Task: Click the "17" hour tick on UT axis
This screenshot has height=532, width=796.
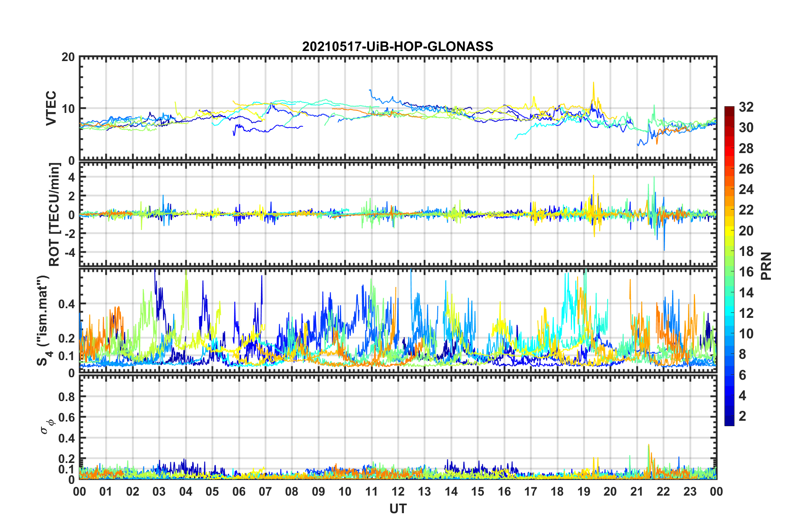Action: [531, 491]
